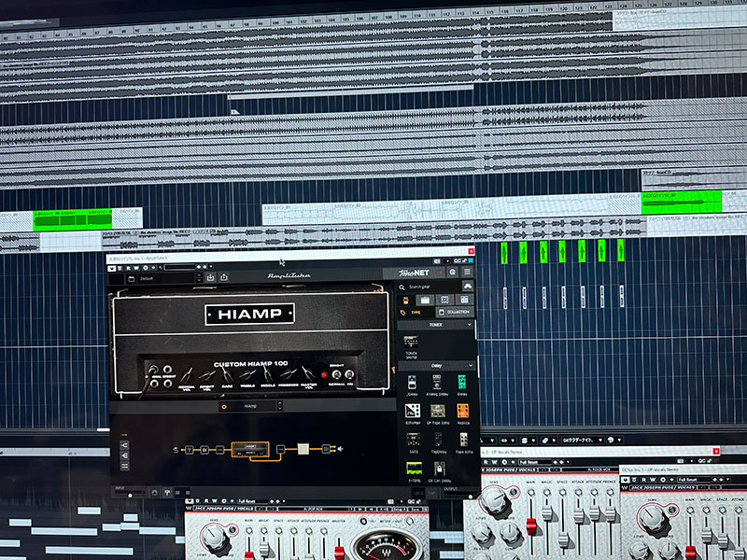The width and height of the screenshot is (747, 560).
Task: Select the cabinet gear category tab
Action: point(444,300)
